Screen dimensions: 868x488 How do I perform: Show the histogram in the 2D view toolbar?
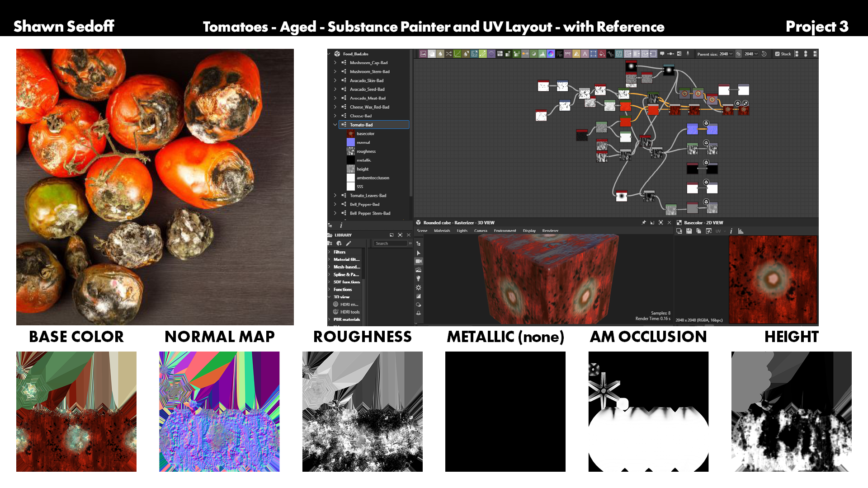[x=741, y=231]
